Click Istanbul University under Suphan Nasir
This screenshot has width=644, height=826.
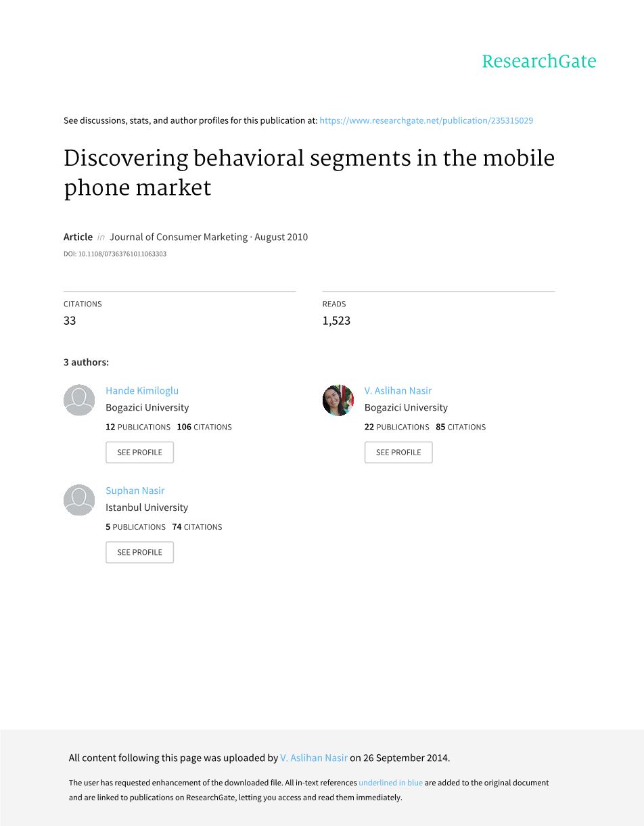[x=147, y=507]
